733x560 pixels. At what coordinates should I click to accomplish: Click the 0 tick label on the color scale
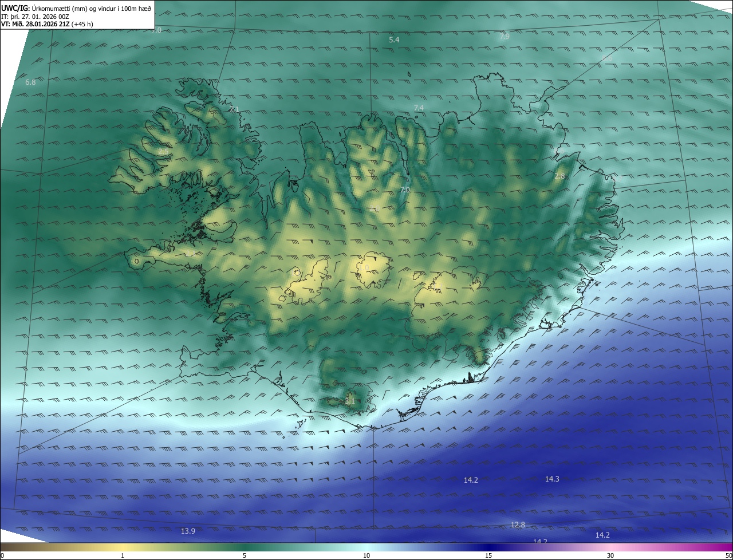point(2,555)
